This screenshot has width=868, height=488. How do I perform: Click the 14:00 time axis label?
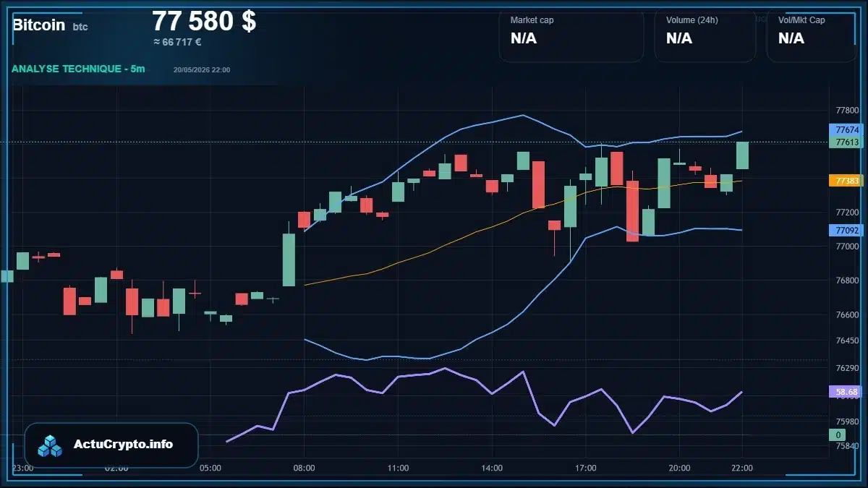coord(492,468)
